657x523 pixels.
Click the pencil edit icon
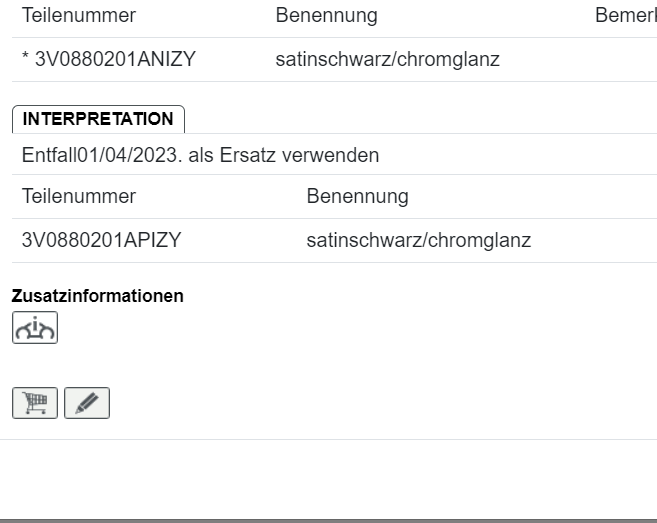87,402
